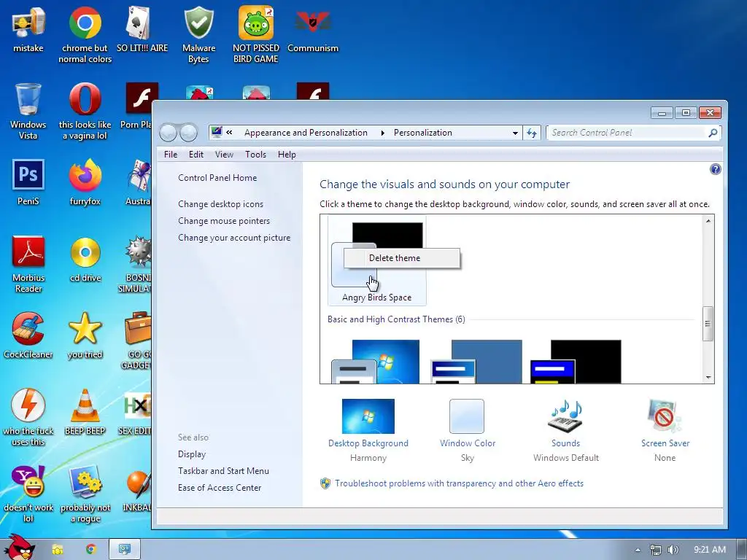Open the furryfox Firefox icon
The image size is (747, 560).
[x=85, y=182]
